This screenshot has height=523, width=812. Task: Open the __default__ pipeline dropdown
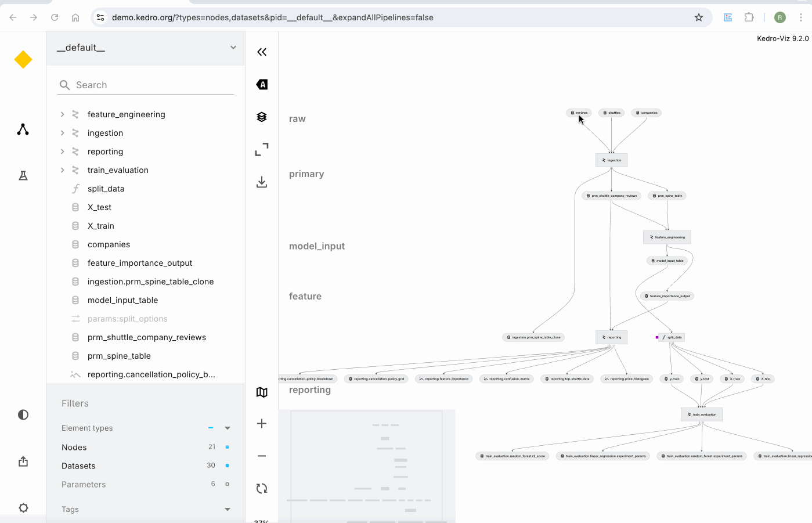coord(146,48)
